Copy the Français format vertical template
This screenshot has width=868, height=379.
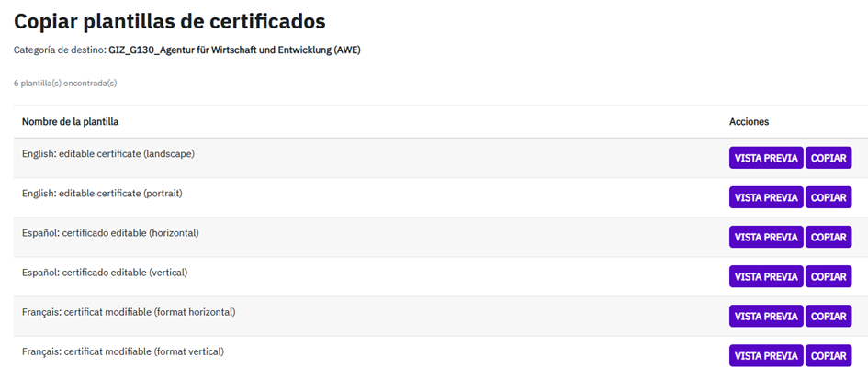tap(829, 355)
